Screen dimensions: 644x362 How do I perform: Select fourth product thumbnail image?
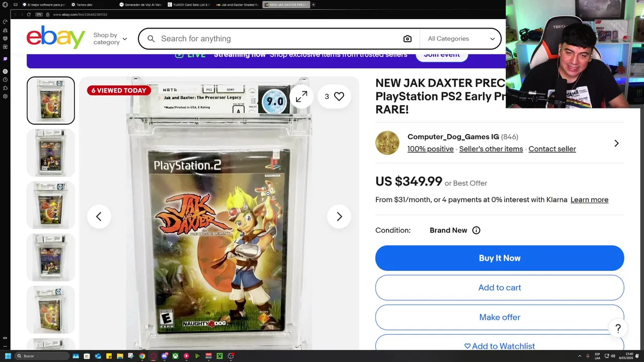tap(51, 257)
